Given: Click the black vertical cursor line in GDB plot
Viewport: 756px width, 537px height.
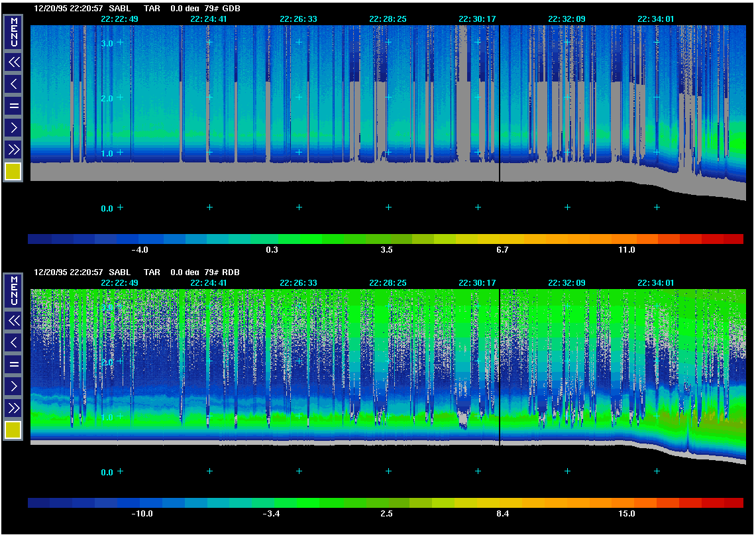Looking at the screenshot, I should coord(499,99).
